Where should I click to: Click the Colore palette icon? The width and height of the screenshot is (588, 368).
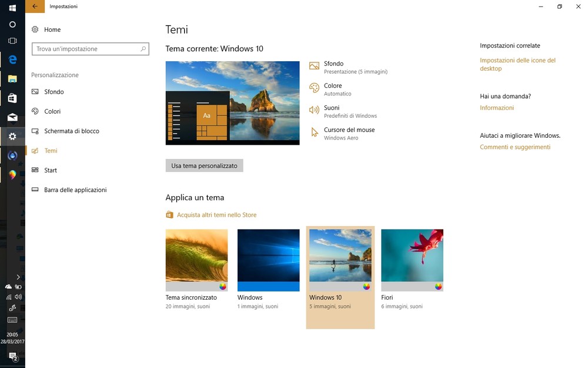tap(314, 88)
